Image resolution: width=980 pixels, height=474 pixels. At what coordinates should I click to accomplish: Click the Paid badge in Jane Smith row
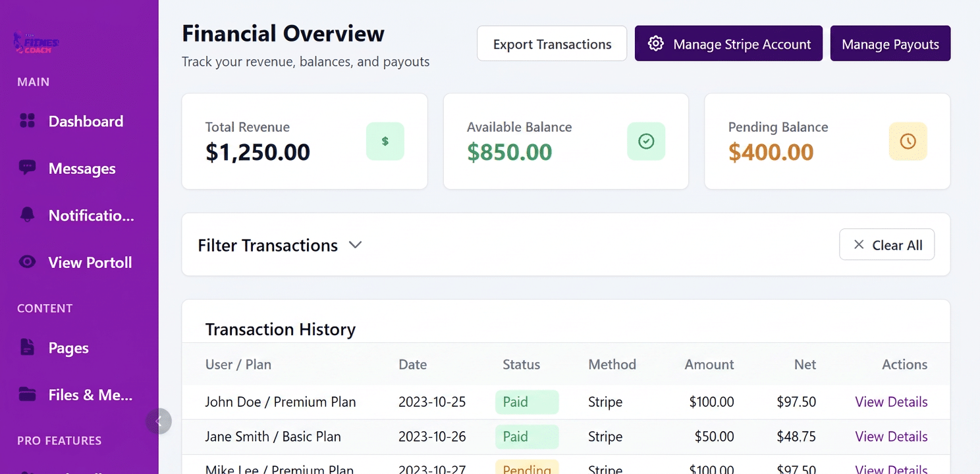[x=527, y=436]
